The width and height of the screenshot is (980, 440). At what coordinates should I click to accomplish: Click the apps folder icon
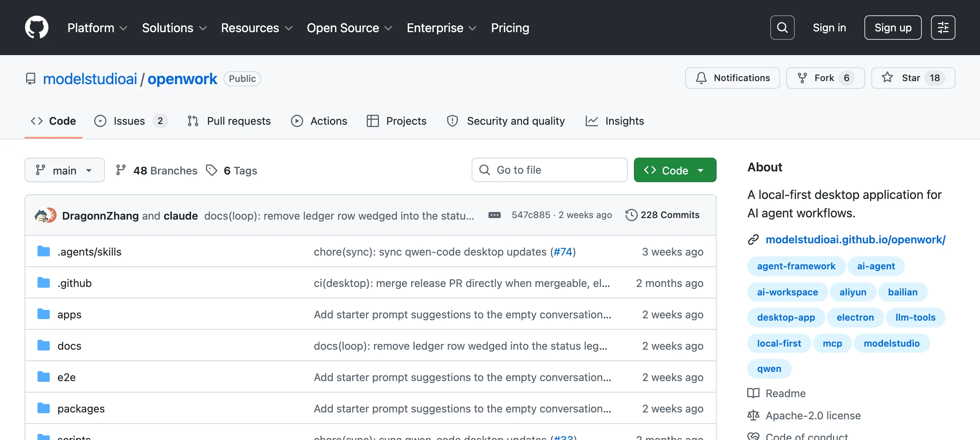pos(44,314)
